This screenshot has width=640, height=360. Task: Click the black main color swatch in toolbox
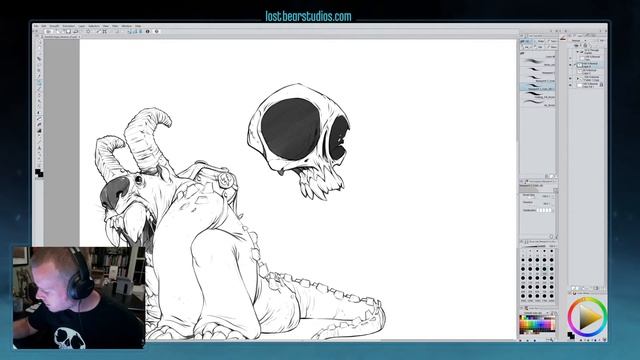pos(38,172)
